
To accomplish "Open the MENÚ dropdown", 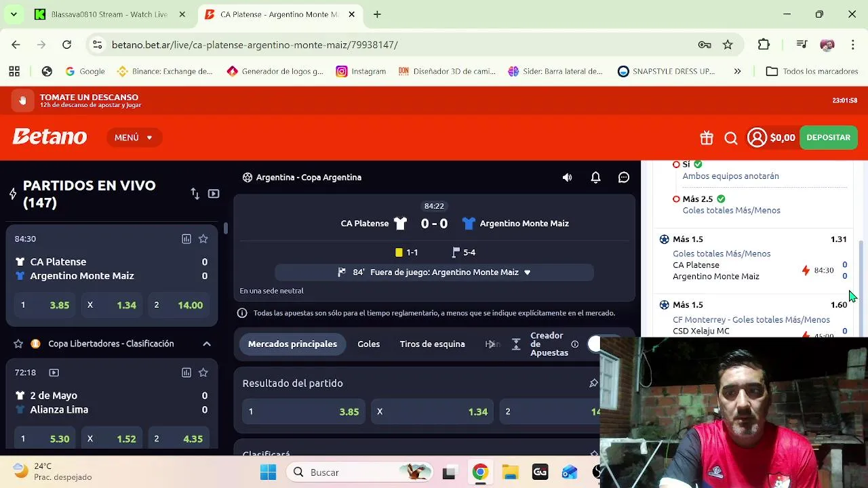I will tap(134, 138).
